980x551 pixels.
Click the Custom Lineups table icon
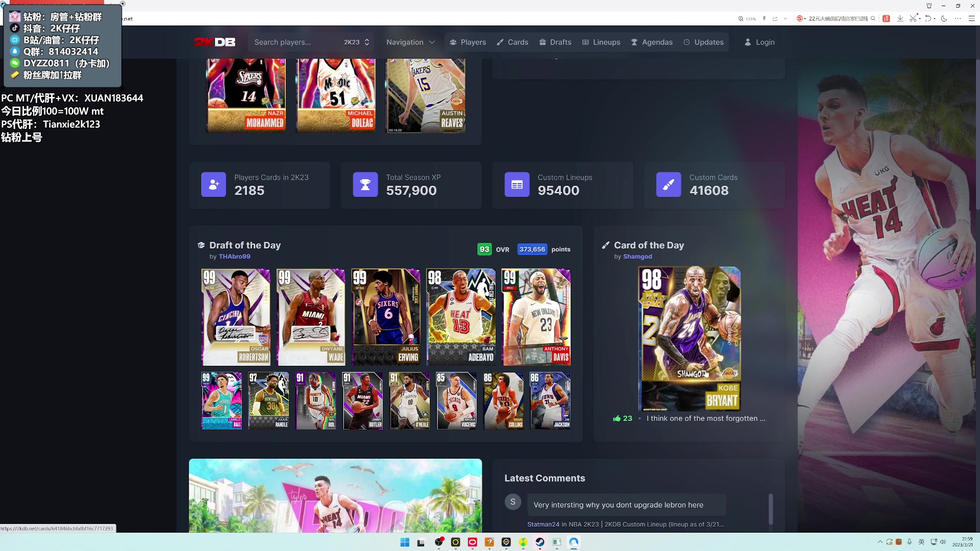pyautogui.click(x=517, y=185)
